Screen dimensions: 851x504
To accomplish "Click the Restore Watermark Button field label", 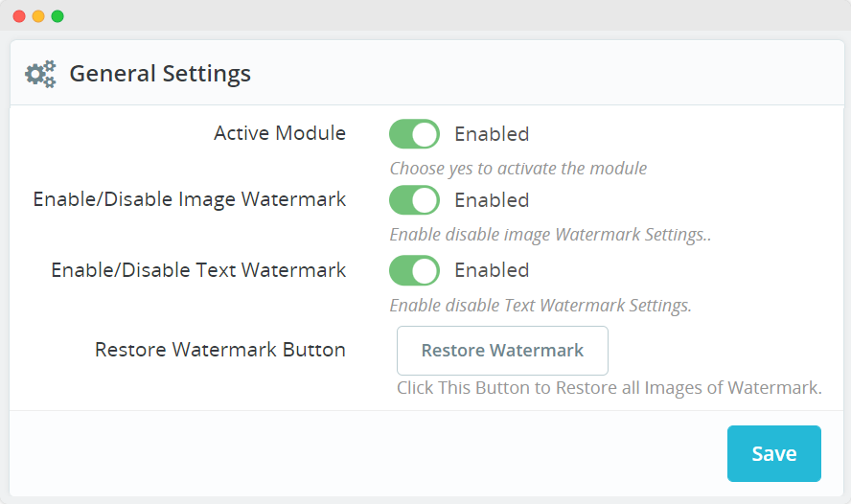I will (x=220, y=350).
